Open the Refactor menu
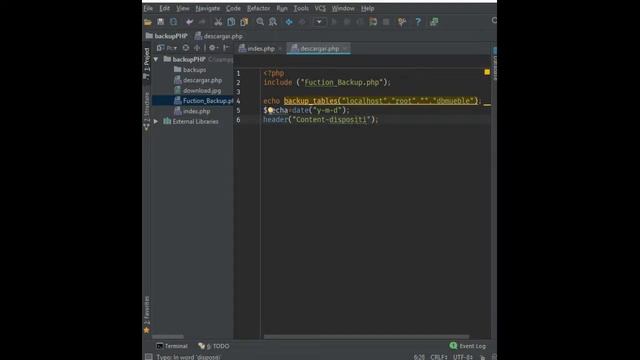640x360 pixels. (x=258, y=8)
